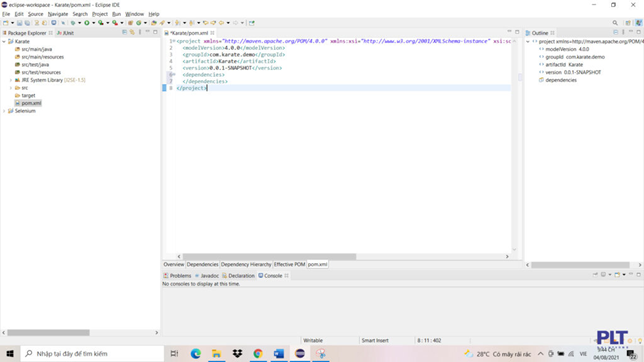Click the Package Explorer horizontal scrollbar
The image size is (644, 362).
click(x=48, y=332)
